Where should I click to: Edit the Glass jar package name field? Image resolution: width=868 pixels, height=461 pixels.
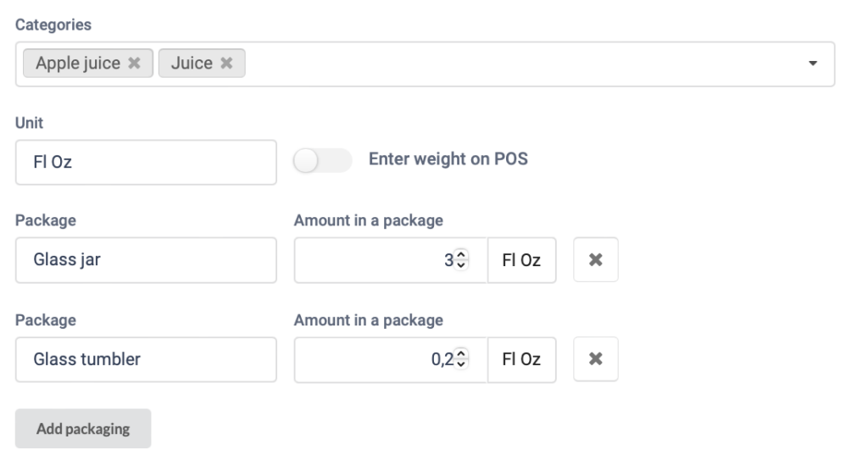click(146, 260)
